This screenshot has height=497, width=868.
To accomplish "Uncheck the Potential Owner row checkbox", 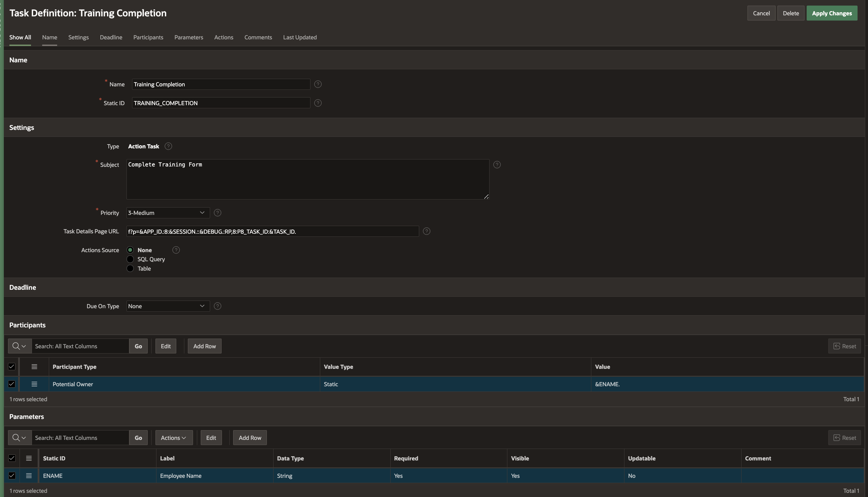I will coord(12,384).
